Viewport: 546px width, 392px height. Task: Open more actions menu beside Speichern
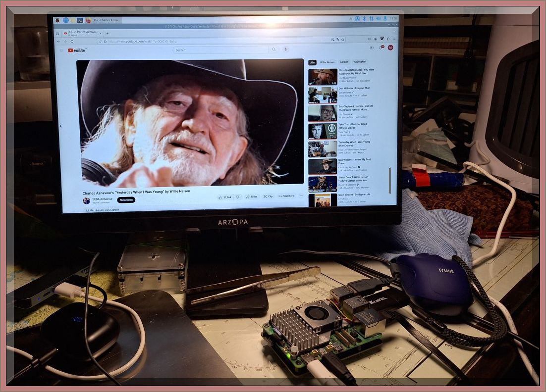tap(301, 196)
